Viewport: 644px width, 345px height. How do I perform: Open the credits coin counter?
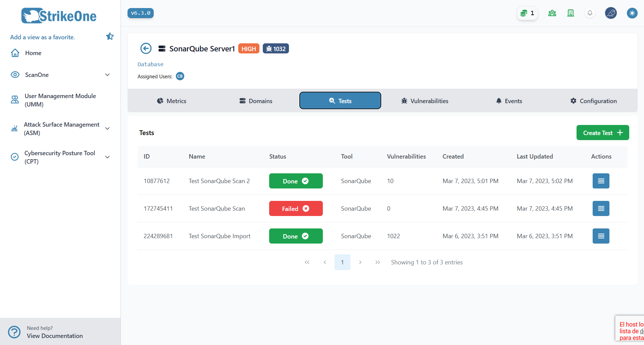pos(527,13)
